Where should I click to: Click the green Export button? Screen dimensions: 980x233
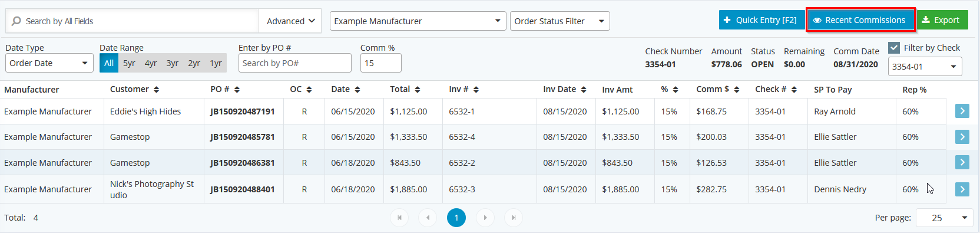[x=941, y=20]
